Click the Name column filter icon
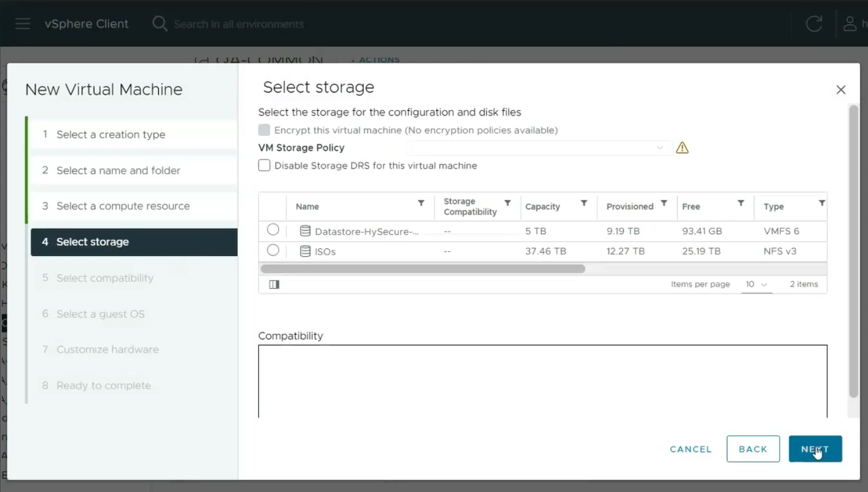The width and height of the screenshot is (868, 492). [421, 203]
